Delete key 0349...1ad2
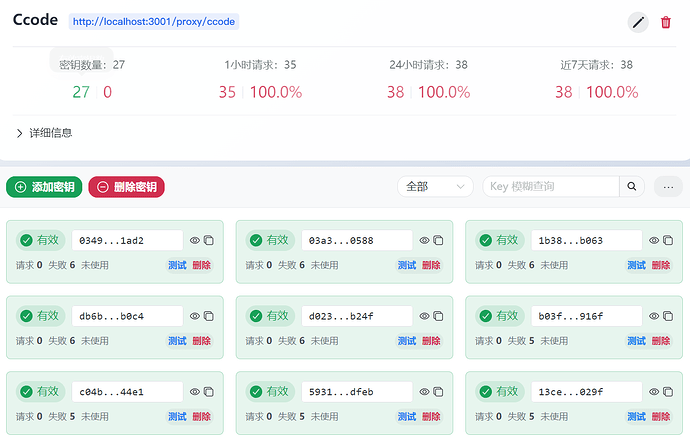This screenshot has height=442, width=690. [202, 265]
